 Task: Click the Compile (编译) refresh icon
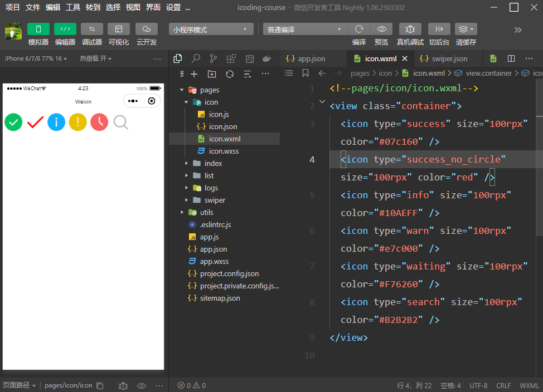pos(359,29)
